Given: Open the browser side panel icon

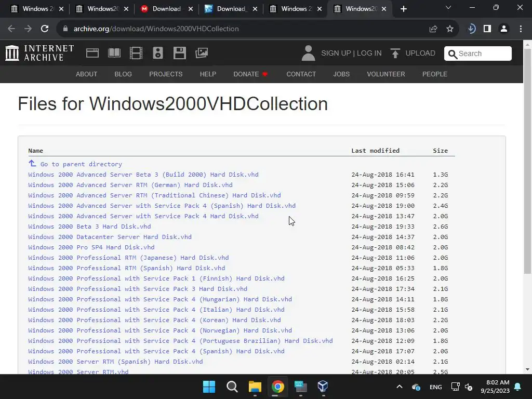Looking at the screenshot, I should coord(487,29).
